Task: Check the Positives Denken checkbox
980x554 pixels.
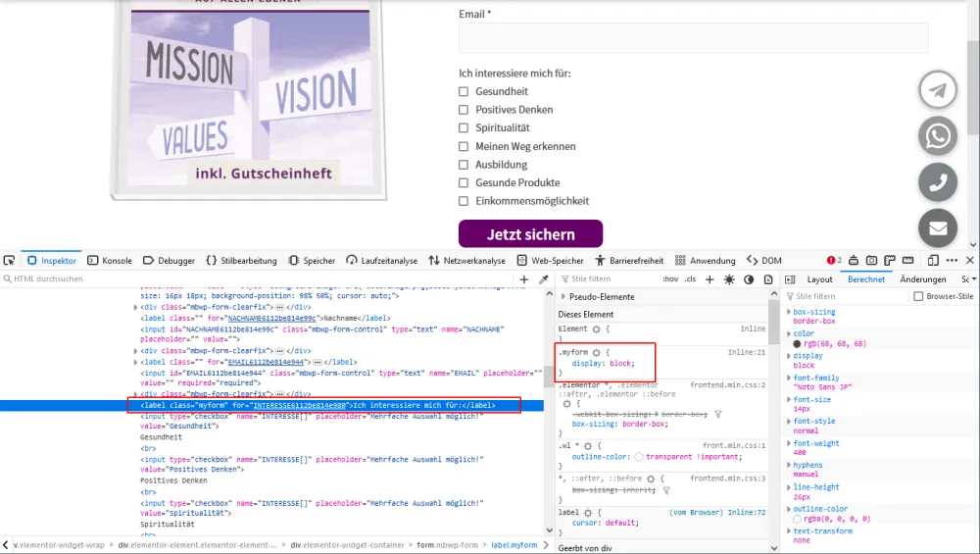Action: (x=464, y=110)
